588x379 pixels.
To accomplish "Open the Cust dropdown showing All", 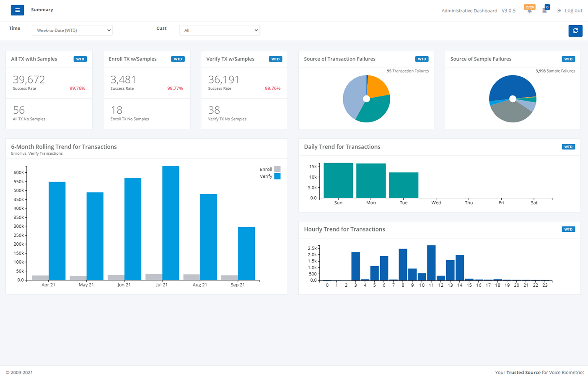I will click(219, 30).
